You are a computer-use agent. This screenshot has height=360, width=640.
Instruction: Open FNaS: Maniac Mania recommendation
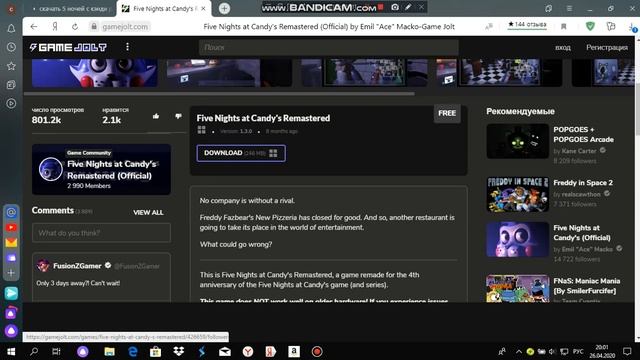[587, 286]
